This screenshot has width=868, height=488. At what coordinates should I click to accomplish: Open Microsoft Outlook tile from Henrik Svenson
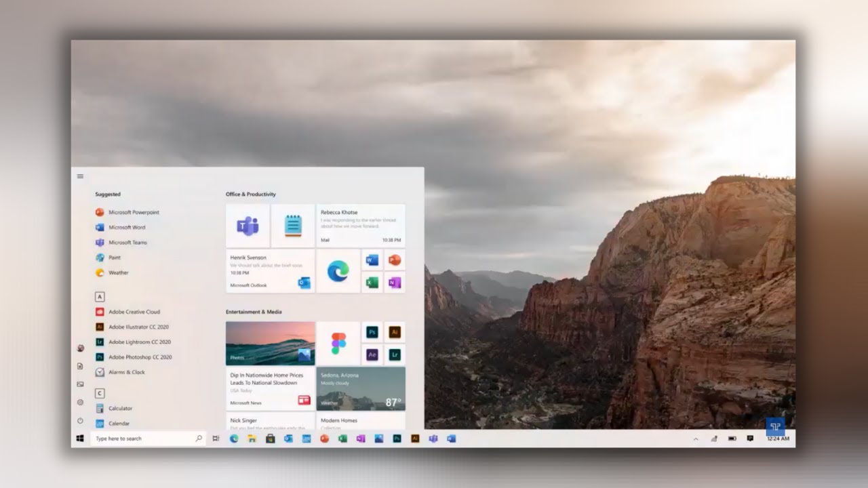[x=270, y=270]
